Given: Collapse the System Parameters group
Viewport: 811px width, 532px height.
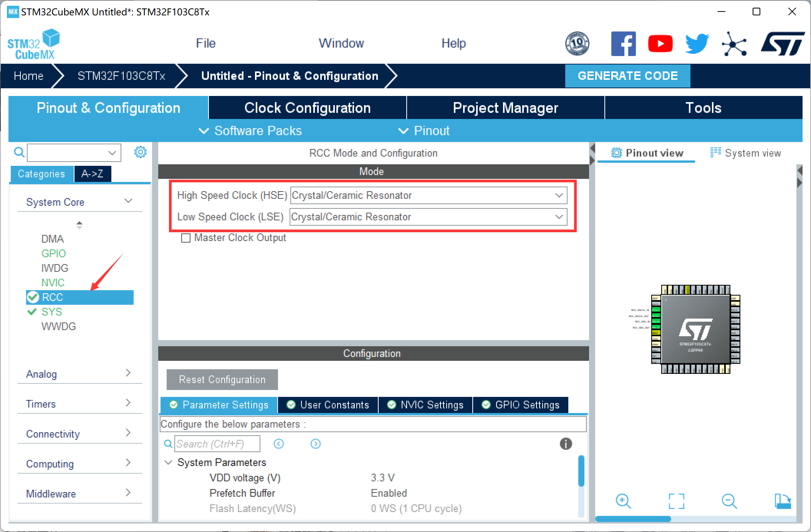Looking at the screenshot, I should tap(168, 463).
